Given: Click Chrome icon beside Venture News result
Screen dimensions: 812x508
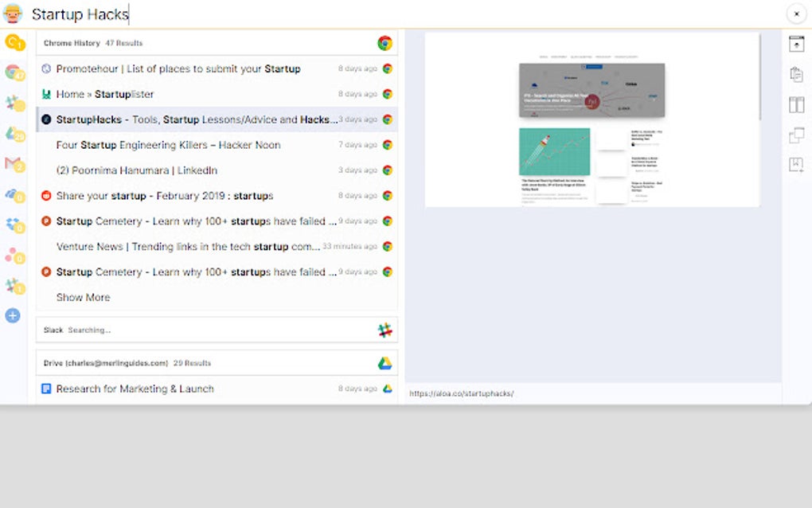Looking at the screenshot, I should coord(388,246).
